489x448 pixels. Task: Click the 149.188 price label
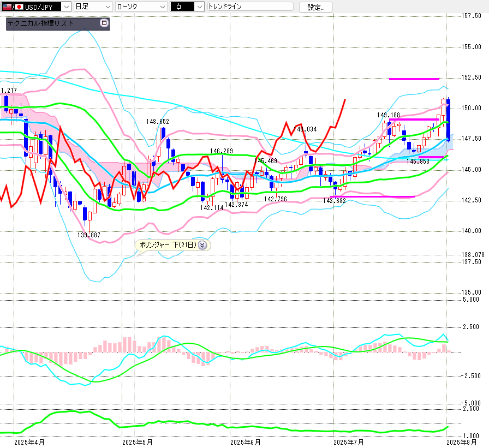pos(388,115)
